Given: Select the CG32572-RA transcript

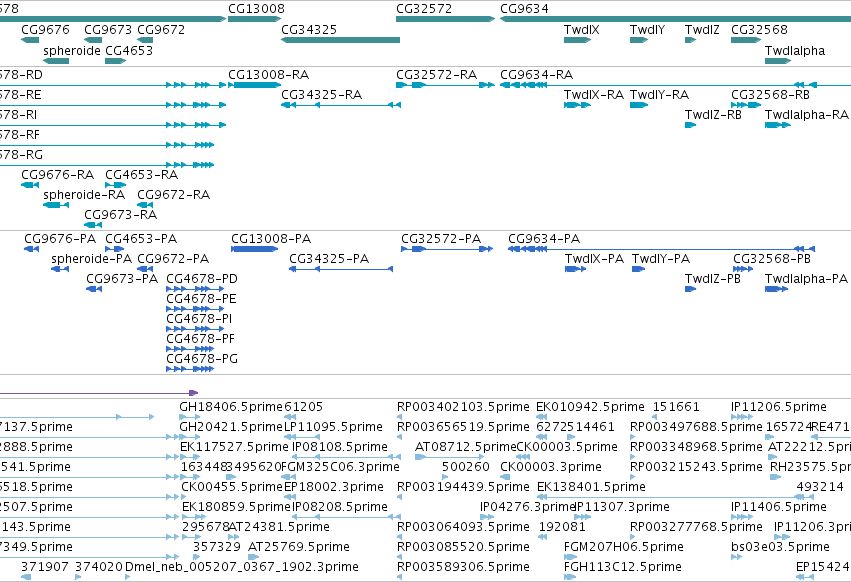Looking at the screenshot, I should pyautogui.click(x=445, y=85).
